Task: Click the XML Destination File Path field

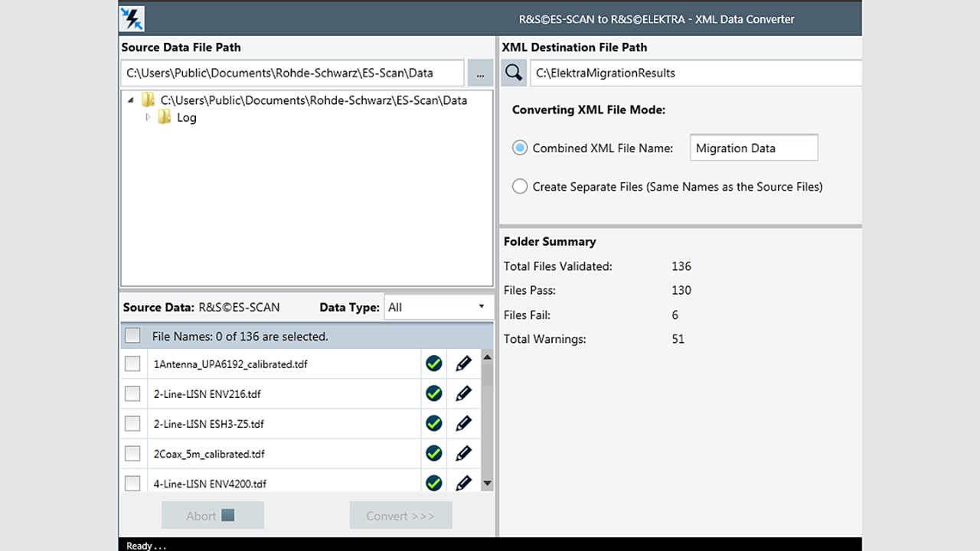Action: pyautogui.click(x=695, y=73)
